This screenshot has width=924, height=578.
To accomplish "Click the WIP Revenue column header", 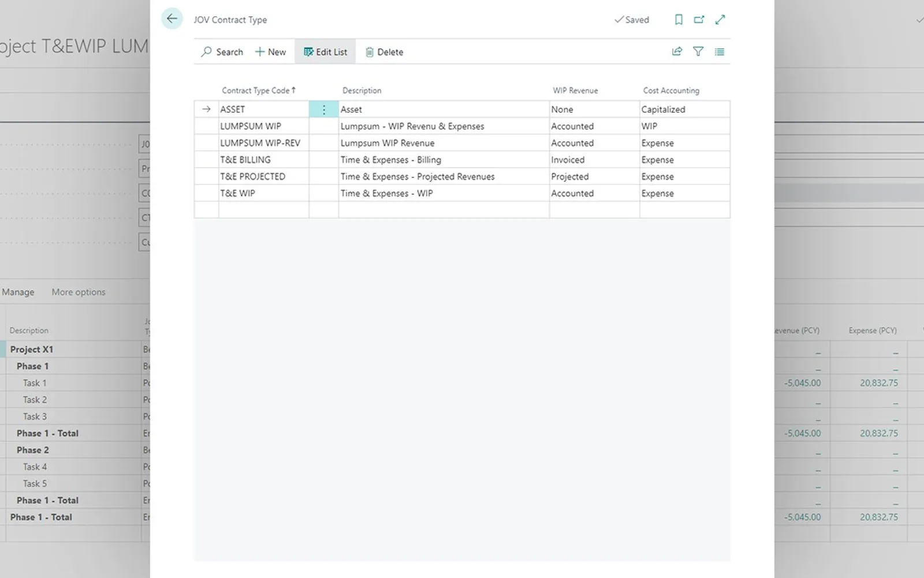I will 575,90.
